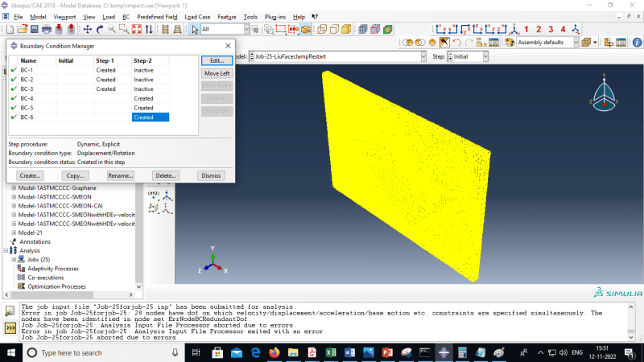
Task: Select the Rotate View tool
Action: 99,29
